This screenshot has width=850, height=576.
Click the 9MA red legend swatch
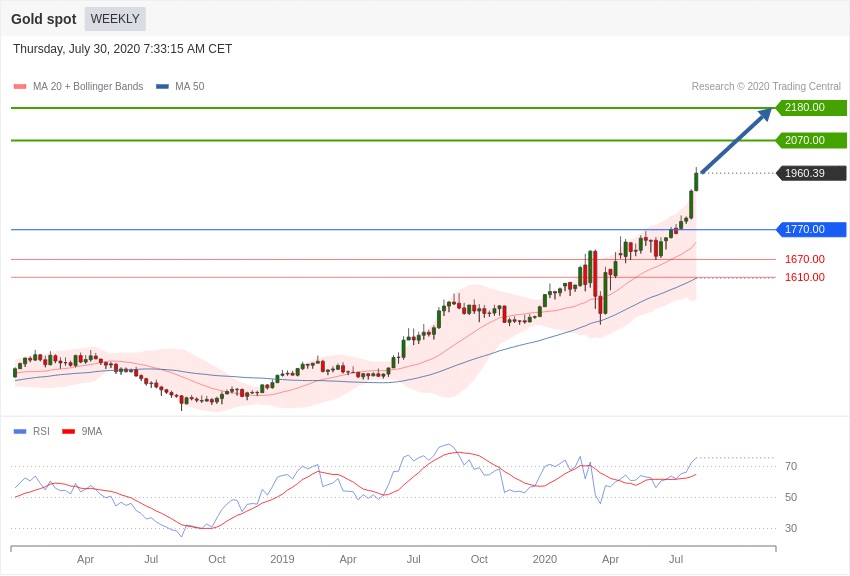click(x=68, y=431)
